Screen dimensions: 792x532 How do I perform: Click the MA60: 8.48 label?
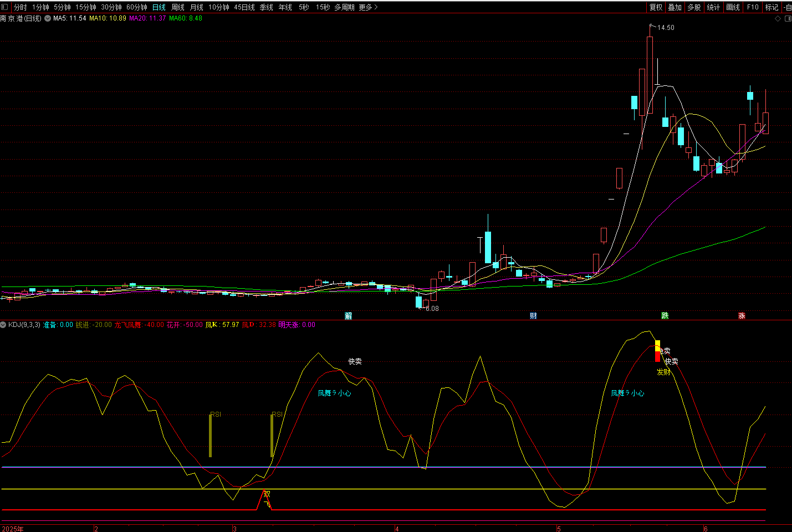(186, 18)
